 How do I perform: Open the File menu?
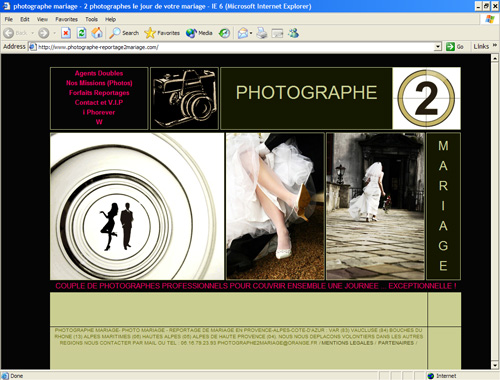tap(9, 19)
